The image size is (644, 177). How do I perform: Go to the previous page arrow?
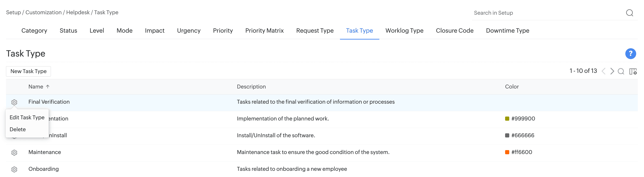click(x=603, y=71)
